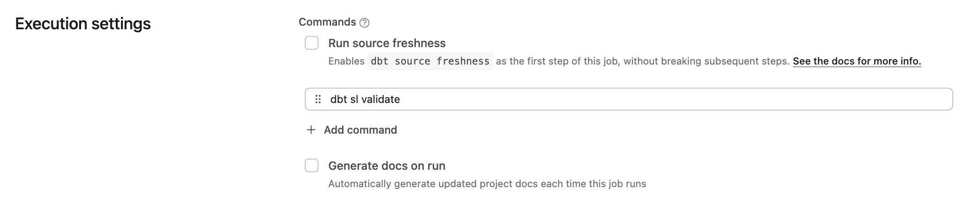The image size is (980, 205).
Task: Tick the Generate docs on run checkbox
Action: point(312,166)
